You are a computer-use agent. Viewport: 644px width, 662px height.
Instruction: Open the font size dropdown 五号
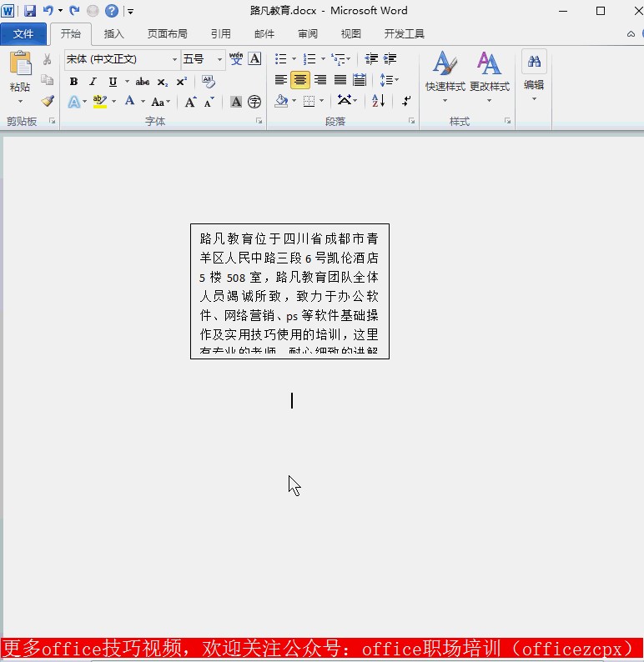220,59
